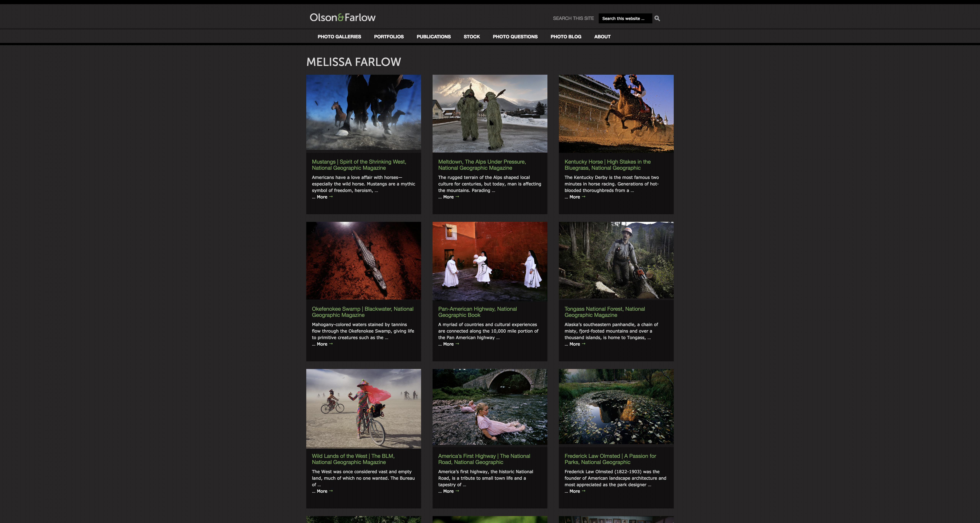Open the Stock menu item

click(471, 37)
